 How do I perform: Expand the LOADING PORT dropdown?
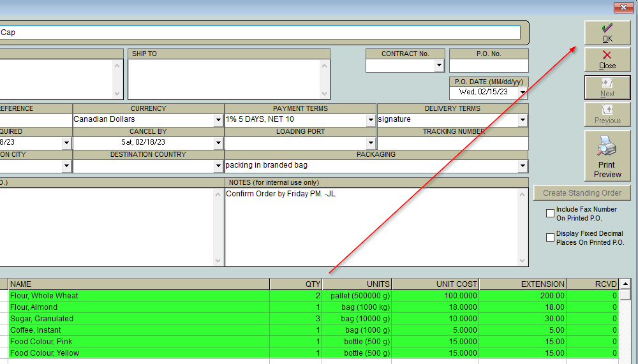(370, 143)
